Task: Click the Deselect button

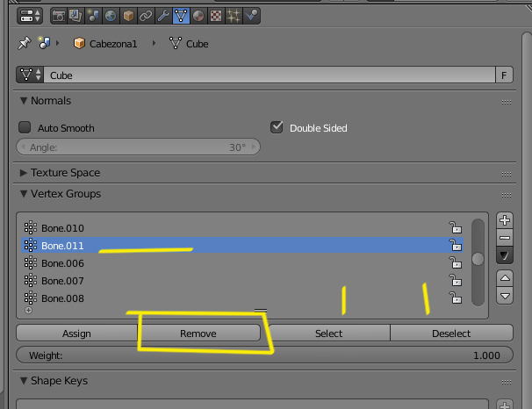Action: [x=451, y=334]
